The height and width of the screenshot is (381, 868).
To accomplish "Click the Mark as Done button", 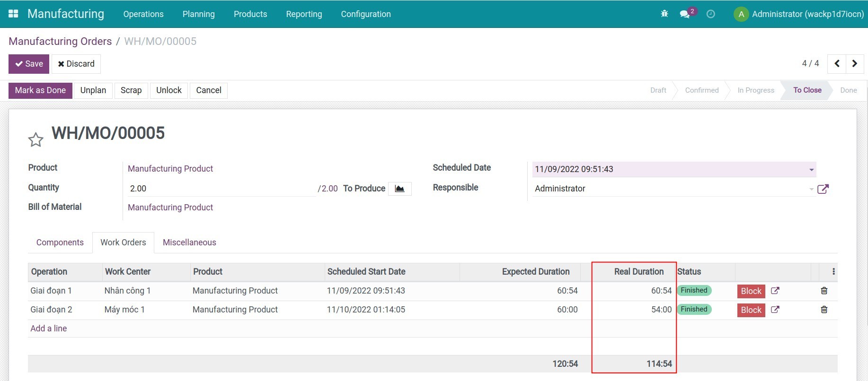I will coord(40,90).
